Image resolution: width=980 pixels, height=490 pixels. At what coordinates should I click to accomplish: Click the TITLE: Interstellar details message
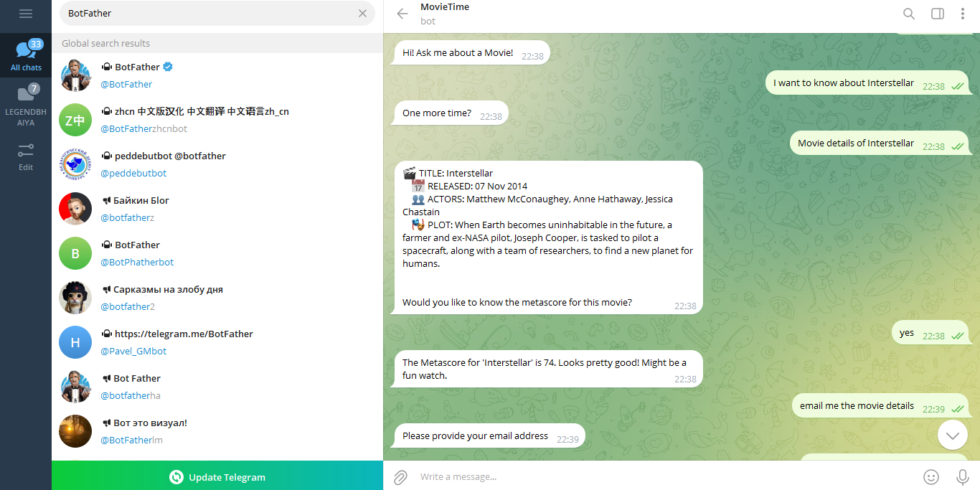pos(547,237)
